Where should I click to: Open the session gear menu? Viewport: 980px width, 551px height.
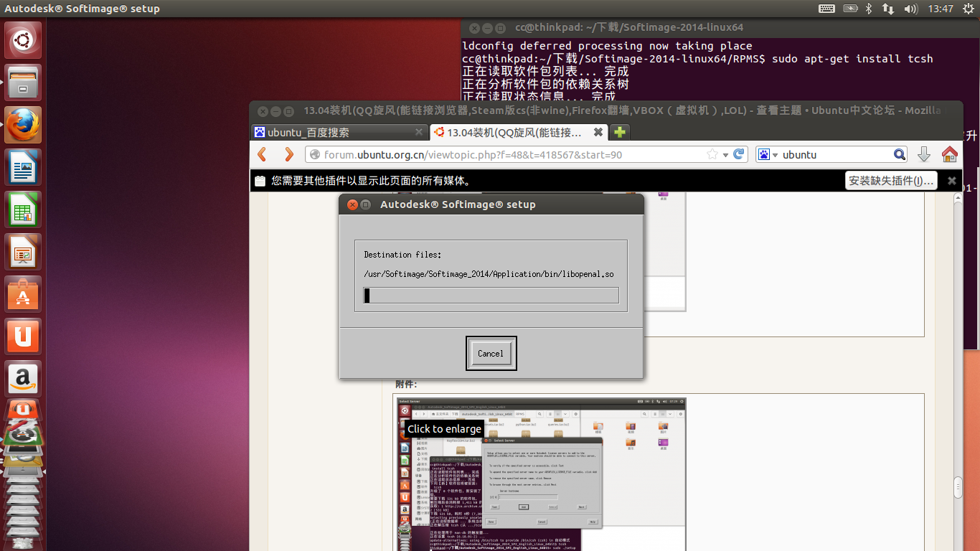(x=967, y=9)
